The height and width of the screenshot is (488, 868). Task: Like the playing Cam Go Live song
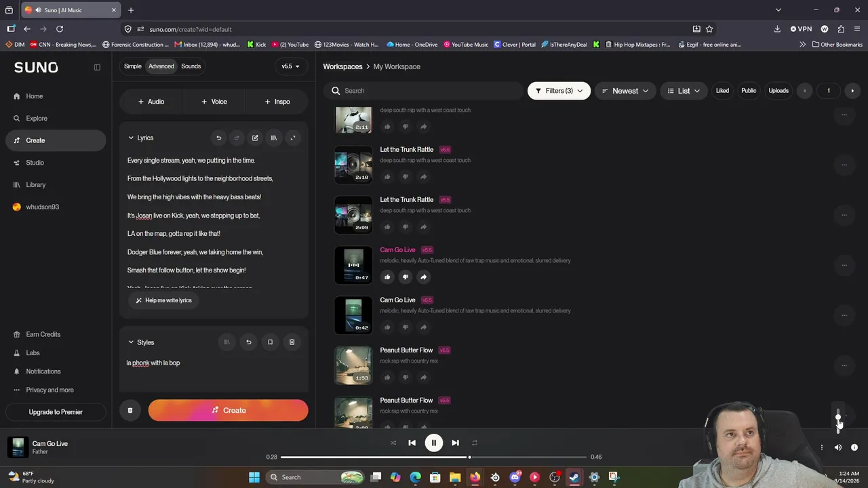click(387, 277)
